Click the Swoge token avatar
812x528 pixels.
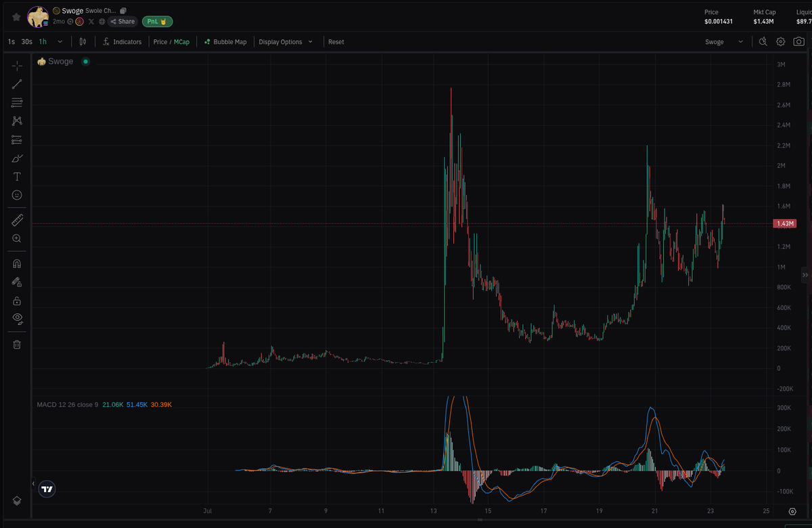pos(38,17)
